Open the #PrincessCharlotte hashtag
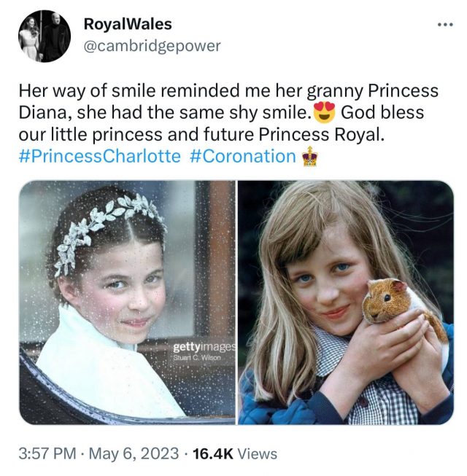 point(100,157)
